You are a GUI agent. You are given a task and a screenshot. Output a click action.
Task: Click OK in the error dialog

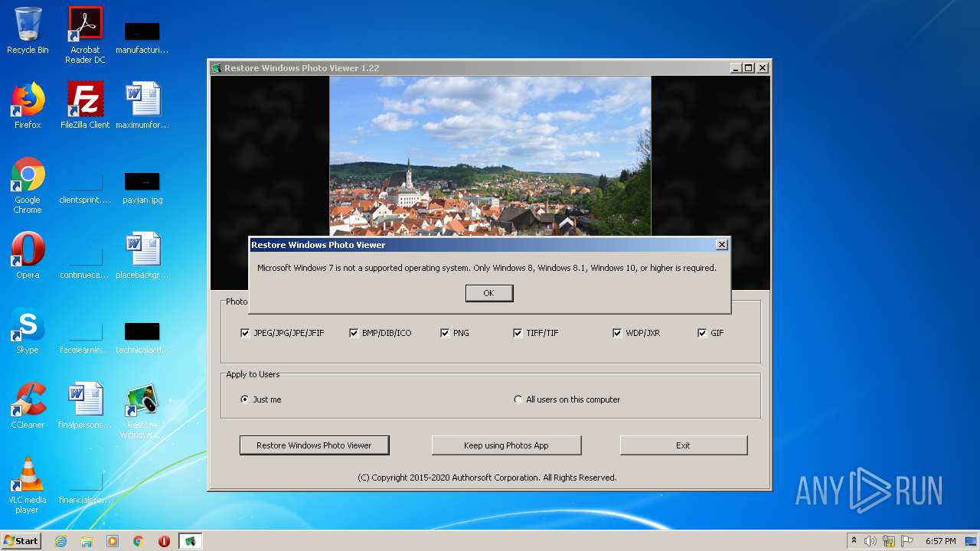[489, 293]
